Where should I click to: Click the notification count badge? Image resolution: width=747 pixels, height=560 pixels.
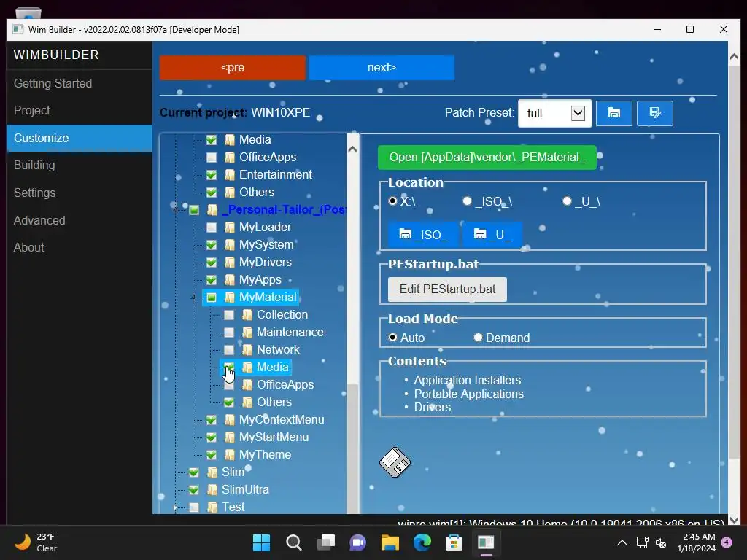[727, 542]
